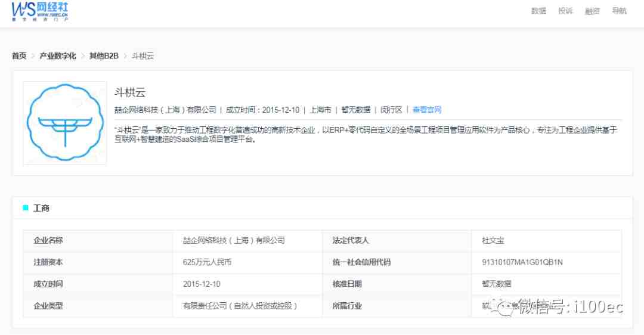Open the 投诉 menu item
Screen dimensions: 644x335
click(565, 11)
